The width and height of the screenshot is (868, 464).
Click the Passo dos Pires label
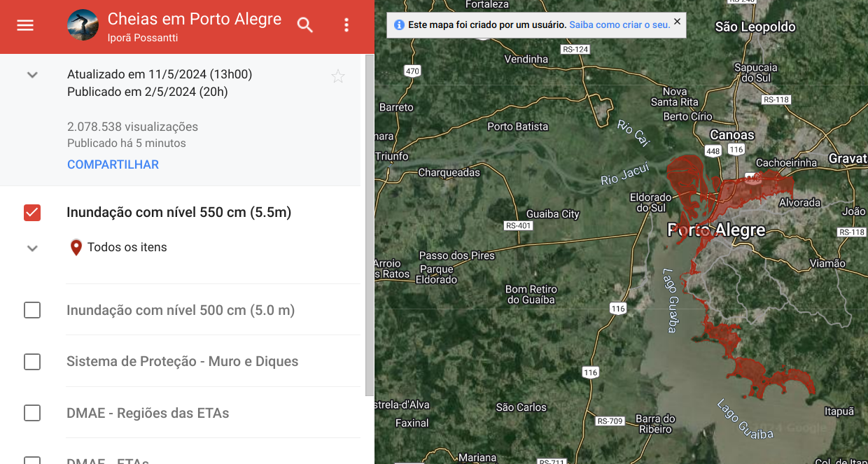tap(457, 255)
